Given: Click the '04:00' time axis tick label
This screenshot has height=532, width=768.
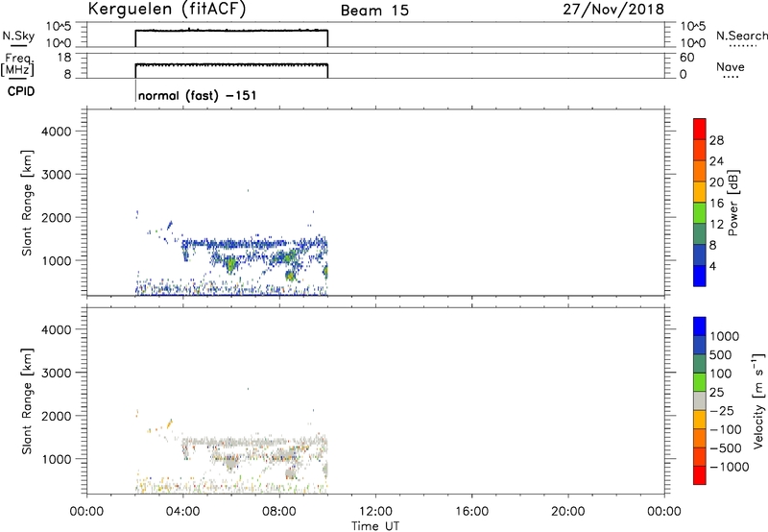Looking at the screenshot, I should point(183,512).
